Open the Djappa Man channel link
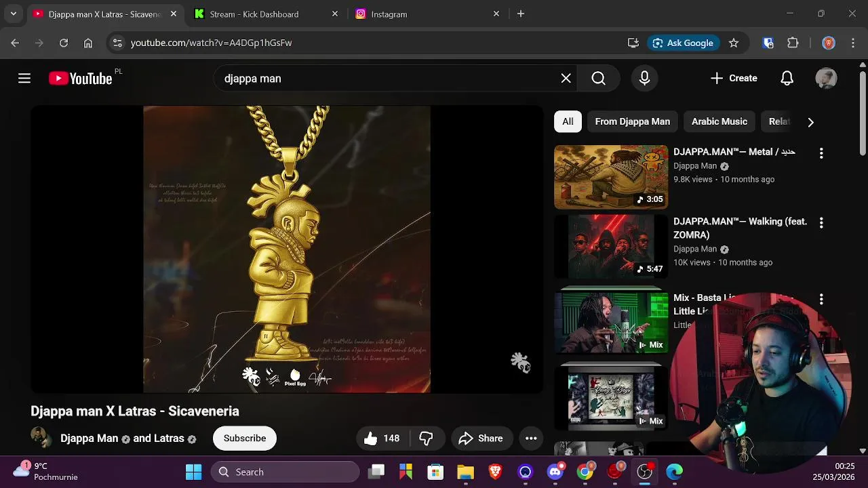Viewport: 868px width, 488px height. pos(89,439)
